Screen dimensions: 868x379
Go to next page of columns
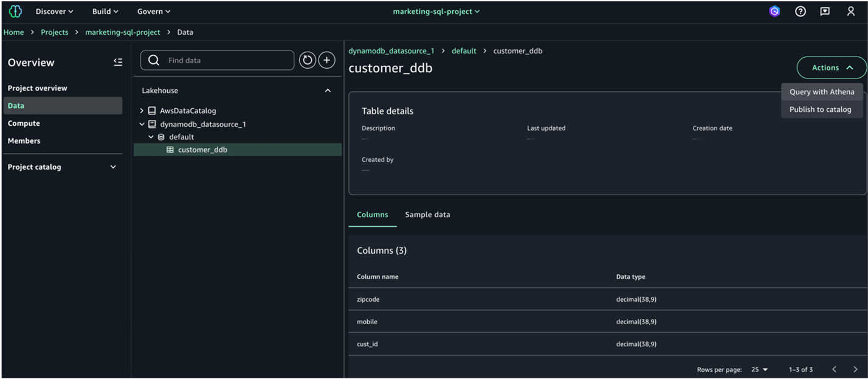(855, 369)
